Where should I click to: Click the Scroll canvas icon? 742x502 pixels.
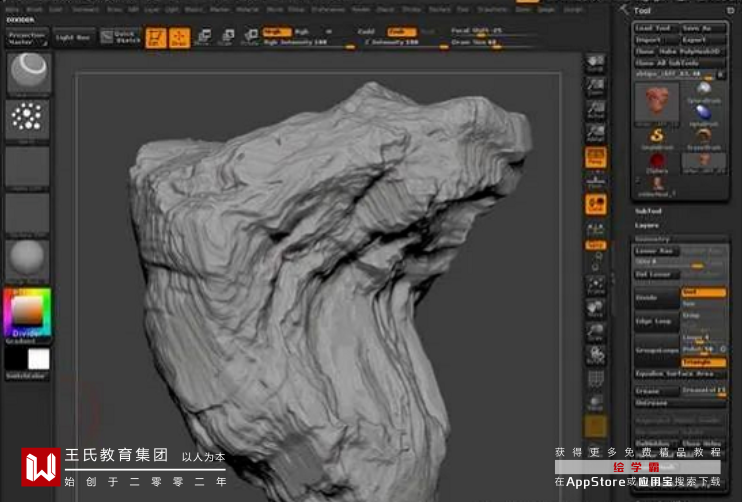coord(595,63)
